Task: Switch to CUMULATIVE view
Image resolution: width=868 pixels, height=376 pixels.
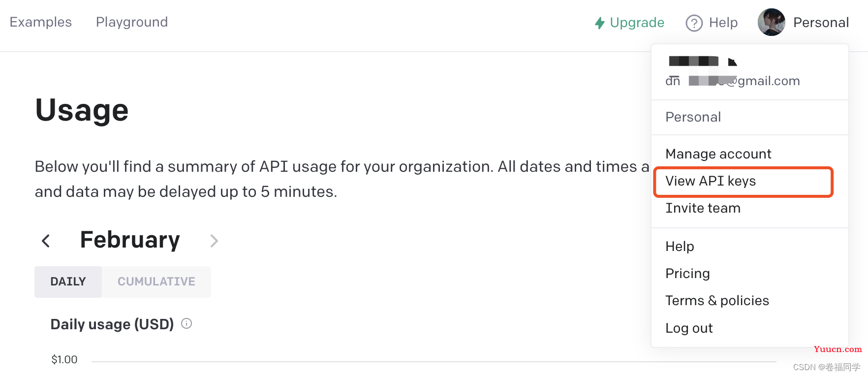Action: (x=156, y=282)
